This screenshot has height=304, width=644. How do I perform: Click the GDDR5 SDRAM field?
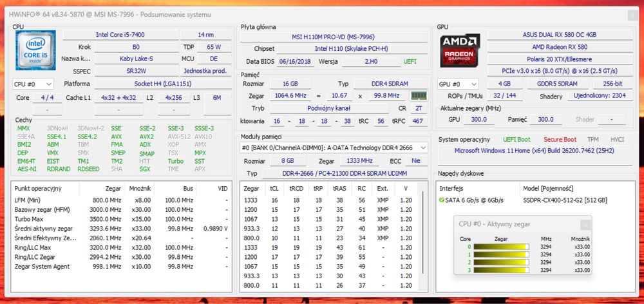(557, 84)
